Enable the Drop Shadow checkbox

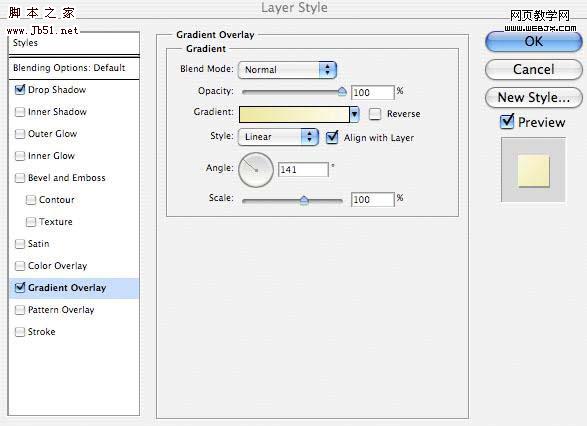tap(20, 90)
